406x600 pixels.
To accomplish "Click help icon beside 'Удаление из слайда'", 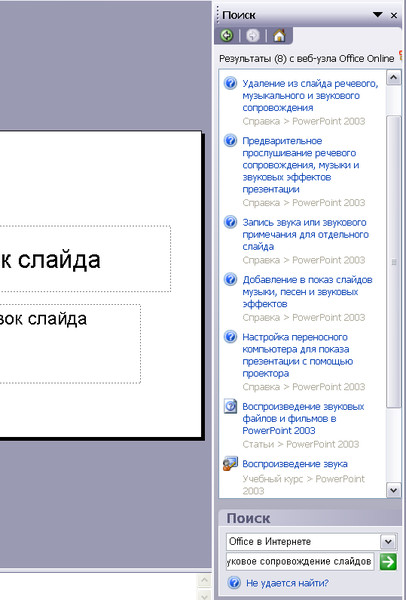I will (x=230, y=83).
